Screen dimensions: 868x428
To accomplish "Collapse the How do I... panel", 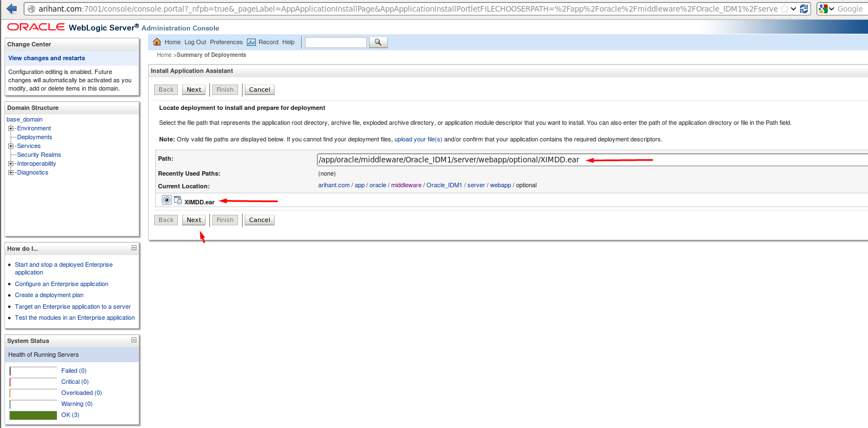I will [x=134, y=248].
